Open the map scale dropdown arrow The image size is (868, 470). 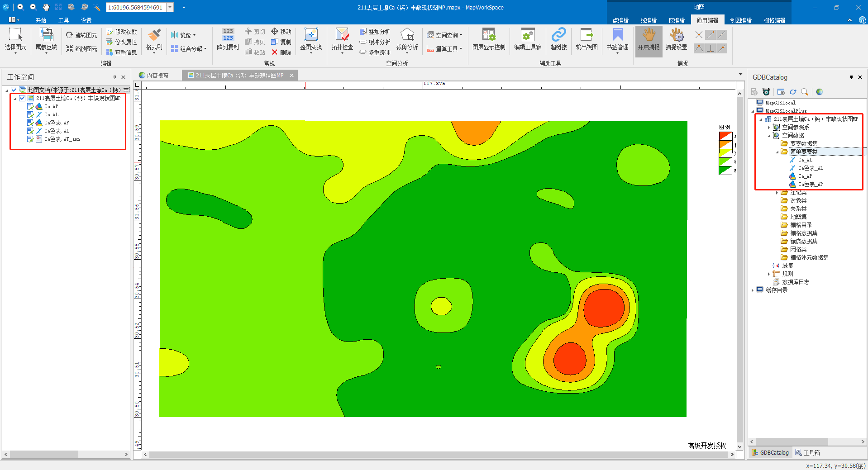click(170, 7)
